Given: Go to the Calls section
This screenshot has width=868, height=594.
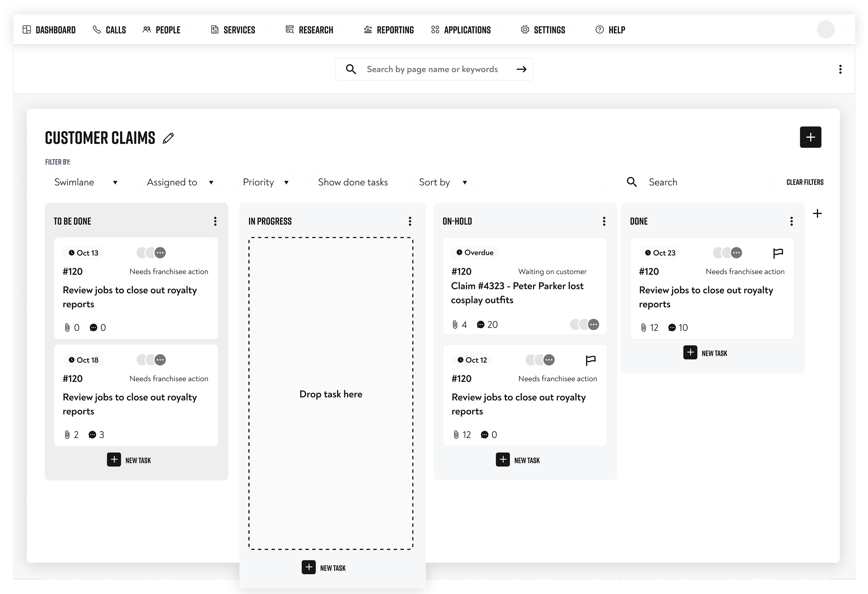Looking at the screenshot, I should 109,30.
